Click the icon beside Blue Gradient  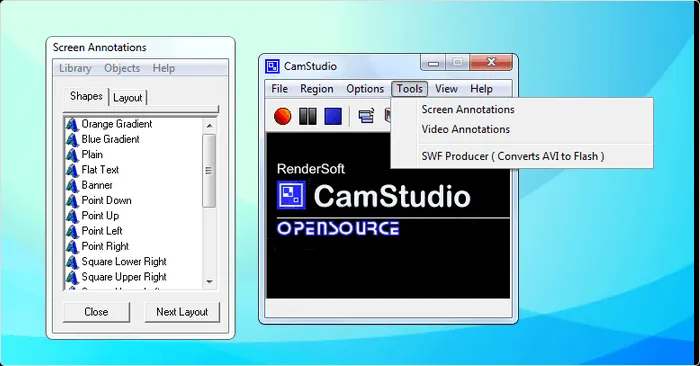click(72, 140)
